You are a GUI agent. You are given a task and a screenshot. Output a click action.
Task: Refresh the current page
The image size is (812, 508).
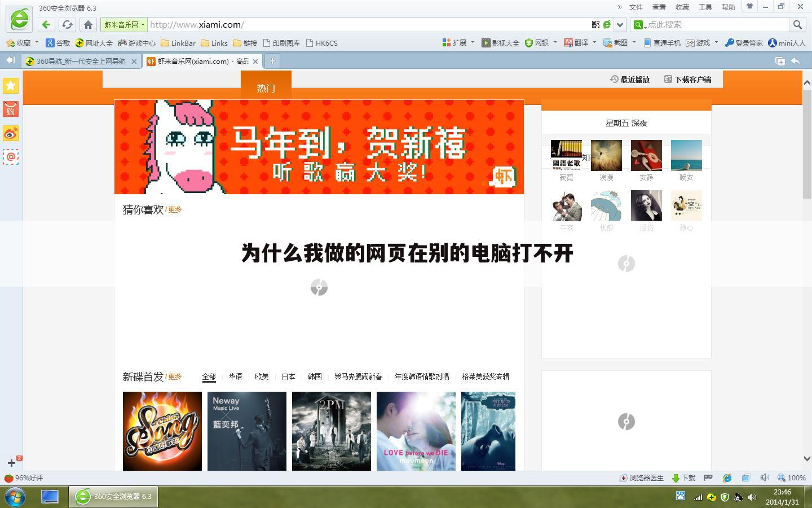click(68, 25)
